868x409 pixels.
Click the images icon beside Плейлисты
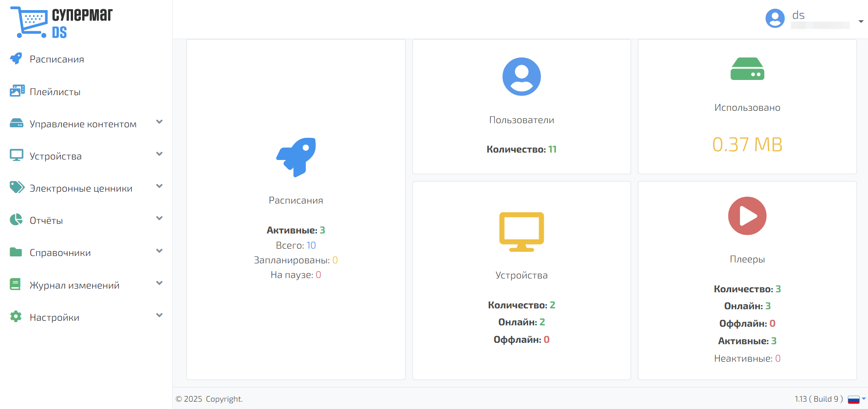pos(17,91)
